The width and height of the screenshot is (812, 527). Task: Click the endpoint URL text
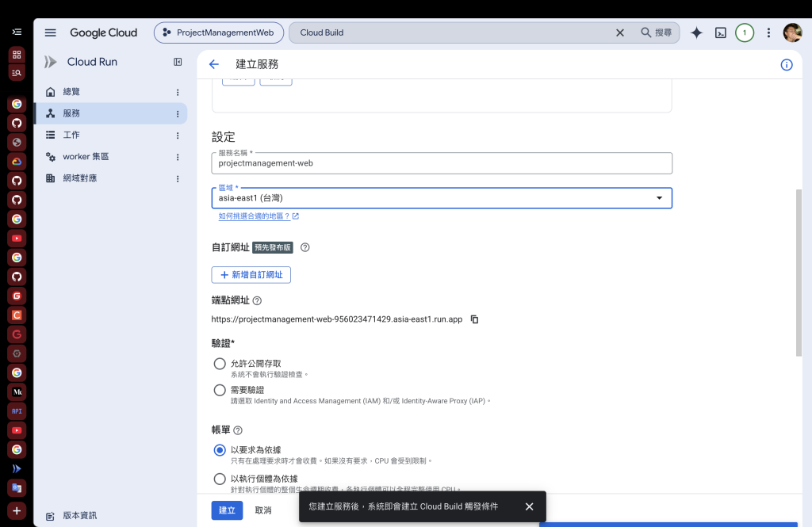click(336, 319)
